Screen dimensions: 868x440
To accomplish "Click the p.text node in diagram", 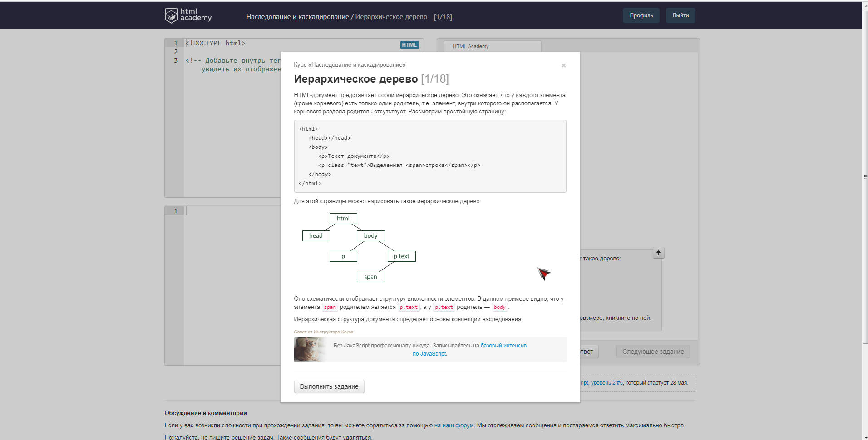I will tap(402, 256).
